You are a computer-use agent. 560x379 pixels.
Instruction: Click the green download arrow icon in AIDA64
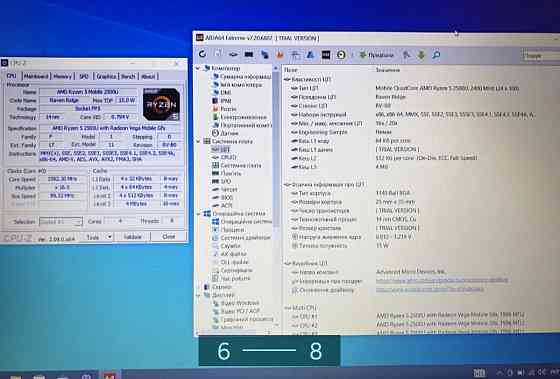pos(421,55)
